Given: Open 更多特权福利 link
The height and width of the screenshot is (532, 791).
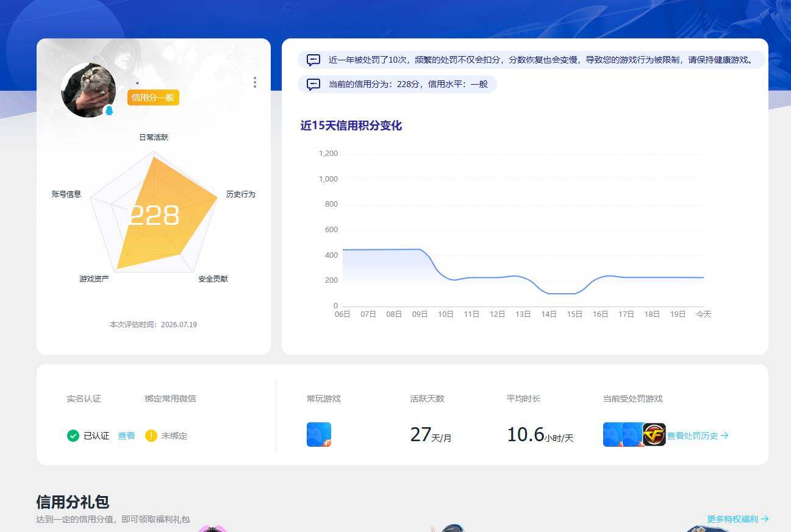Looking at the screenshot, I should [x=738, y=519].
